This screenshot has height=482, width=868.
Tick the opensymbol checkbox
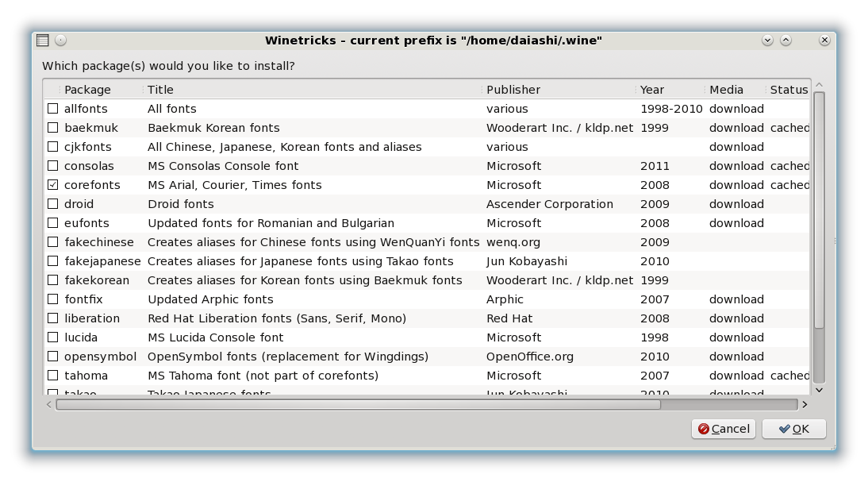click(x=52, y=357)
